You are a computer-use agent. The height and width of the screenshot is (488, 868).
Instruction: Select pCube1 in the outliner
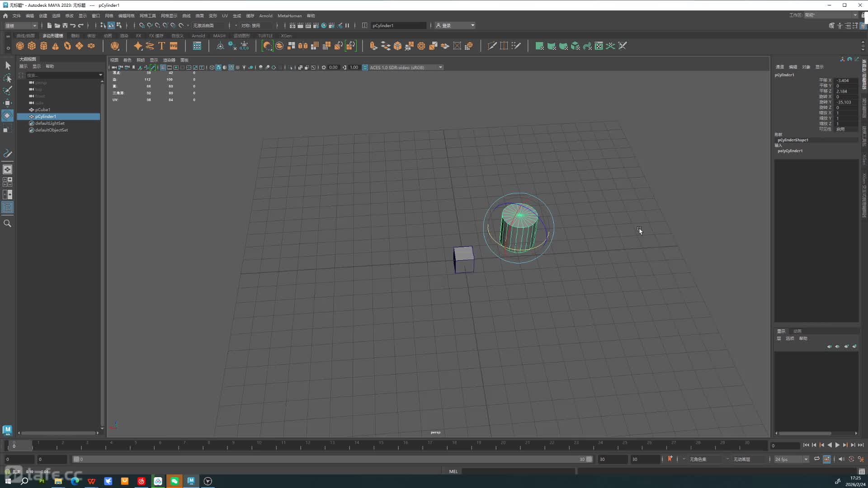click(42, 110)
